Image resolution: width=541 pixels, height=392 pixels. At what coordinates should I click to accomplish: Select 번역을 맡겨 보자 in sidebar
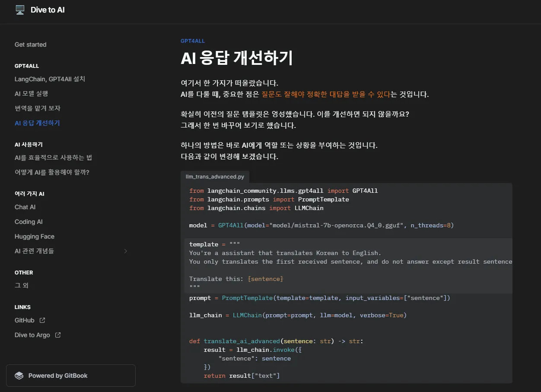38,108
